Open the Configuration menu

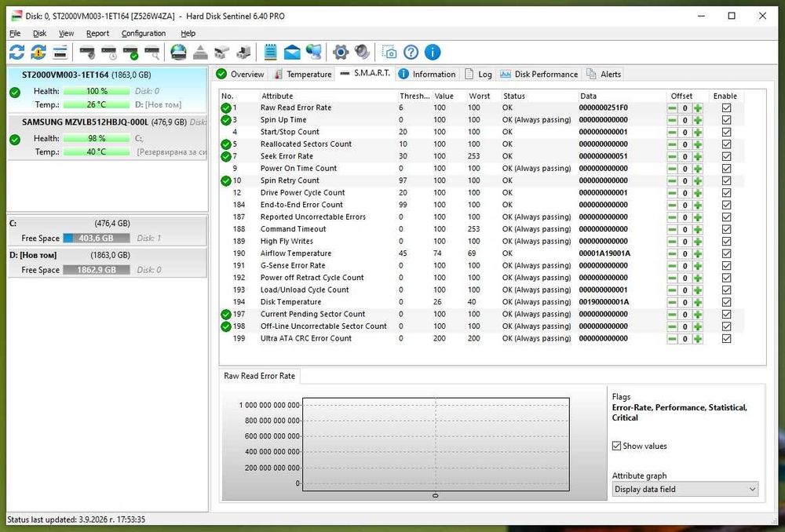[x=144, y=33]
